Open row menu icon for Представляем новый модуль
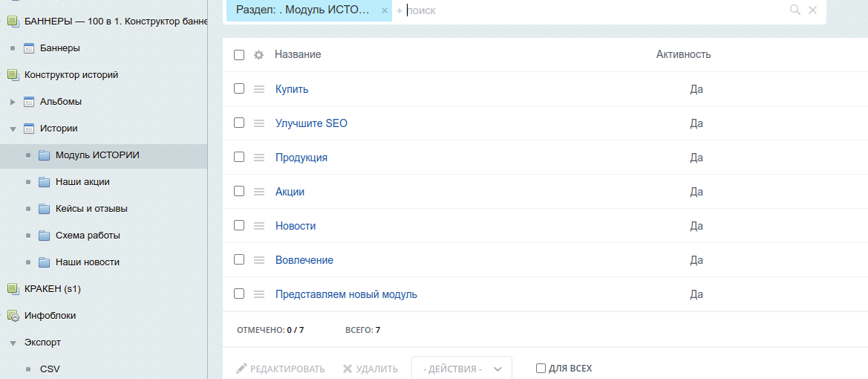The height and width of the screenshot is (379, 868). (259, 294)
